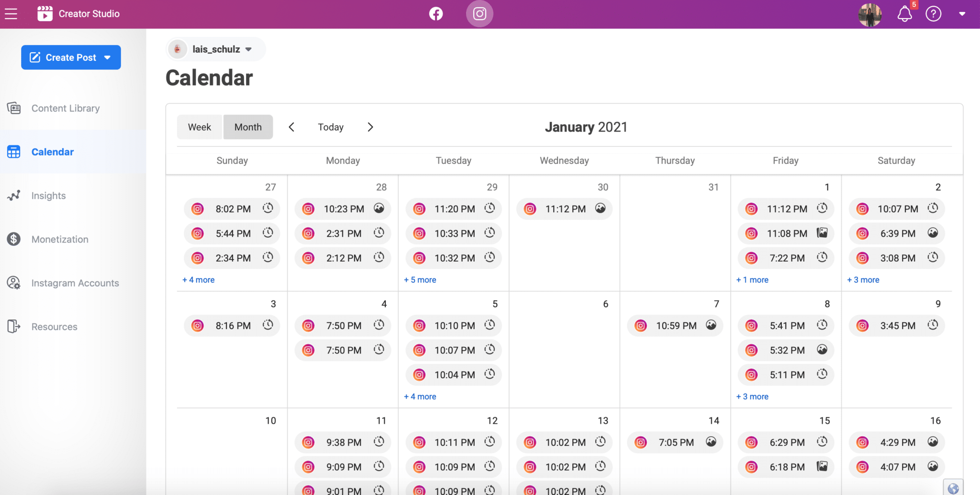Open the 4:29 PM post on Saturday 16

point(897,442)
